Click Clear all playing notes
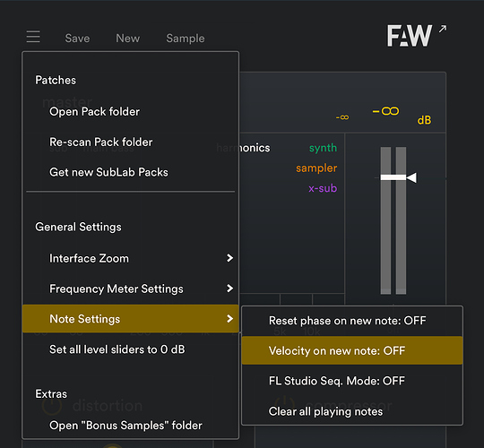Image resolution: width=484 pixels, height=448 pixels. pyautogui.click(x=352, y=411)
